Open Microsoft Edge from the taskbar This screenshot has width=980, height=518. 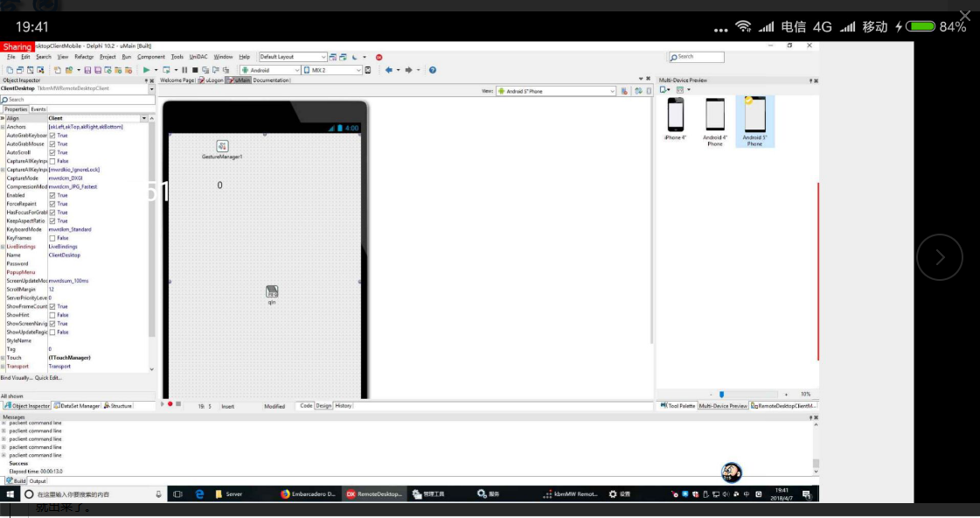click(x=199, y=494)
